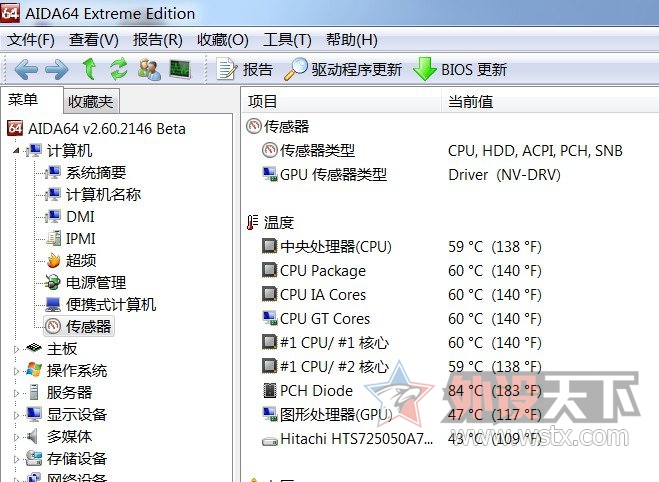Collapse the 计算机 tree node

16,150
